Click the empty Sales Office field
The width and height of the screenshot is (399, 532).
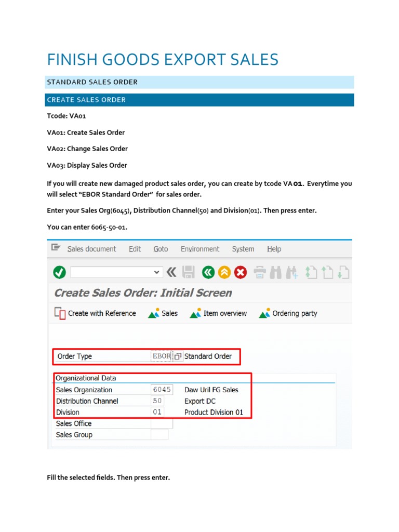click(162, 423)
